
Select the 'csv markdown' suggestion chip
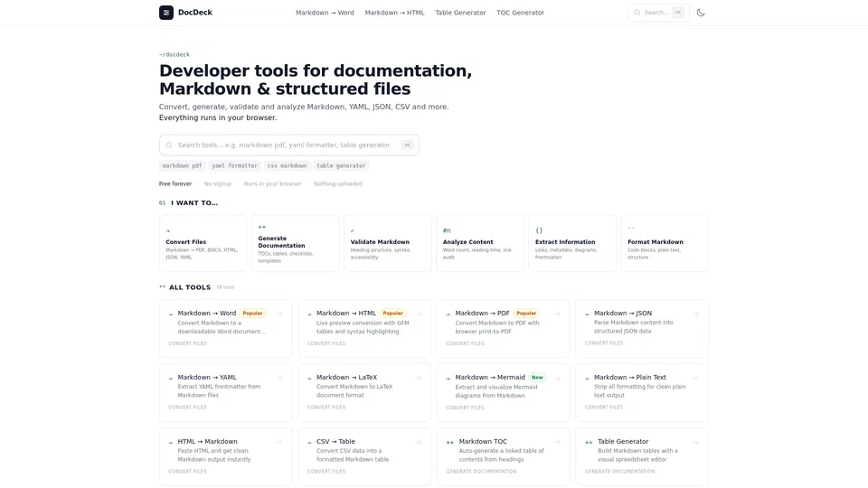pos(287,165)
